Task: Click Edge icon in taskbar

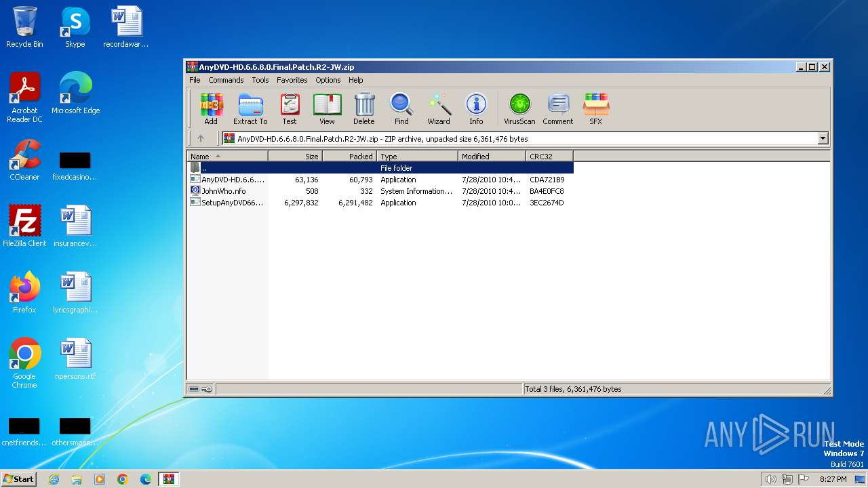Action: pos(146,479)
